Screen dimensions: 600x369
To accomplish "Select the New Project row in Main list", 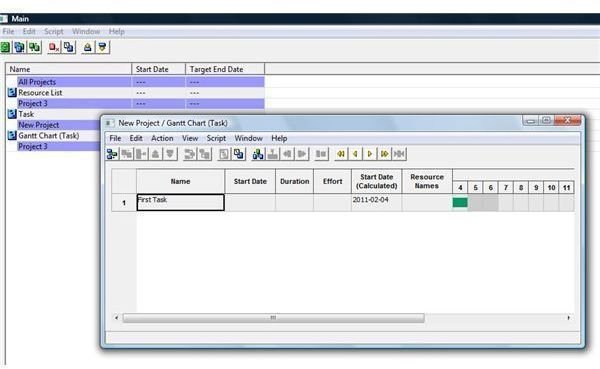I will tap(59, 125).
